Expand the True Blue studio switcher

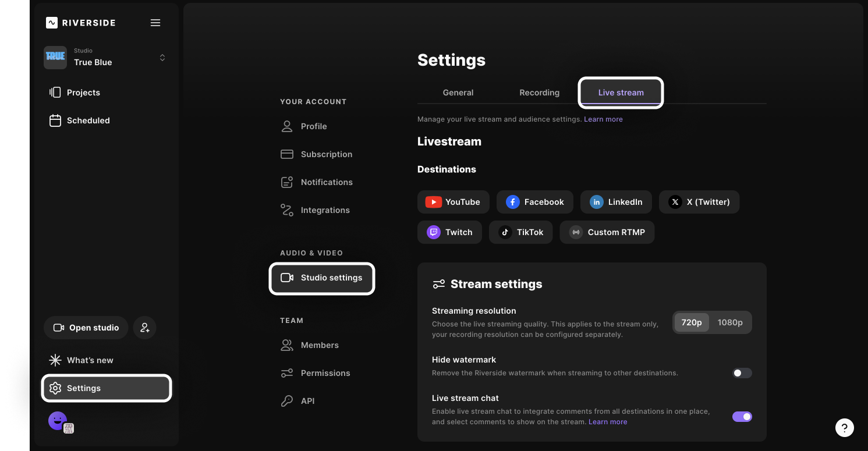point(162,58)
